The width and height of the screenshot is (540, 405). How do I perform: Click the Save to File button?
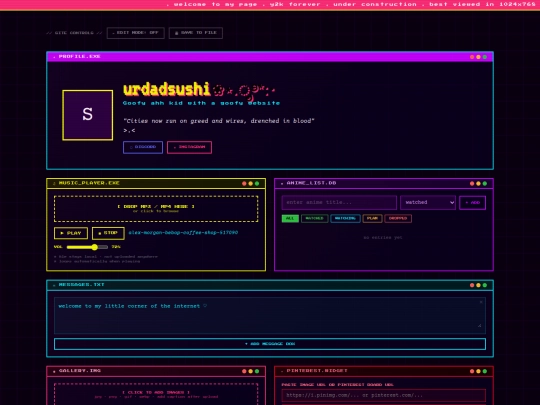pos(196,33)
